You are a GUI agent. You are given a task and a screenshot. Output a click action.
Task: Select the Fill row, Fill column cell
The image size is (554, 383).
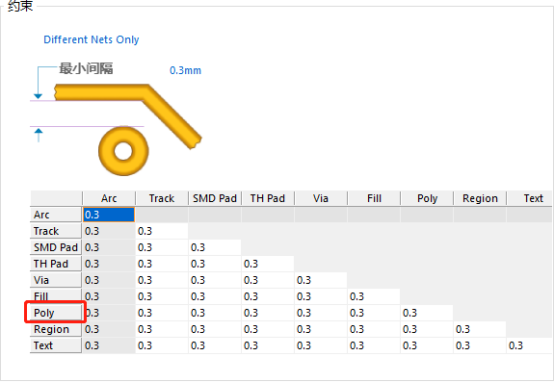pyautogui.click(x=374, y=296)
